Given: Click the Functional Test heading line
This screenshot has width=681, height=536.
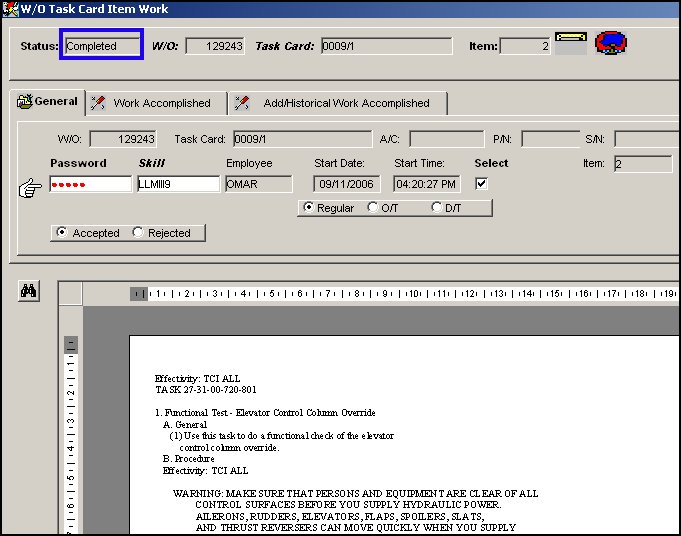Looking at the screenshot, I should pyautogui.click(x=265, y=413).
